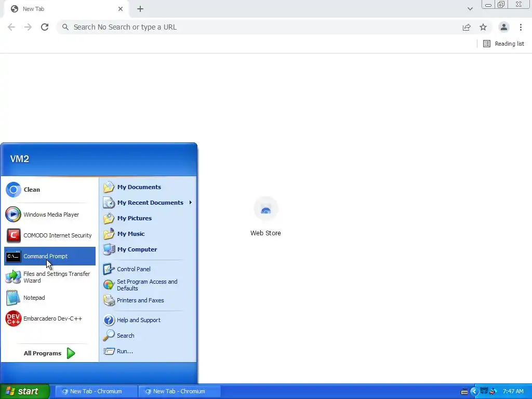This screenshot has width=532, height=399.
Task: Bookmark this tab with the star icon
Action: [x=483, y=27]
